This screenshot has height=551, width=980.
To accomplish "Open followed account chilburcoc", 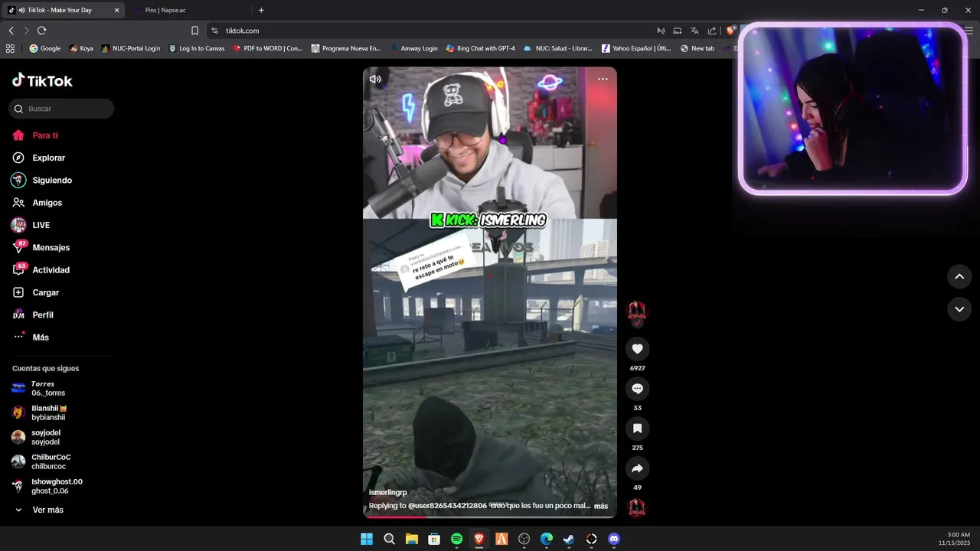I will pos(41,461).
